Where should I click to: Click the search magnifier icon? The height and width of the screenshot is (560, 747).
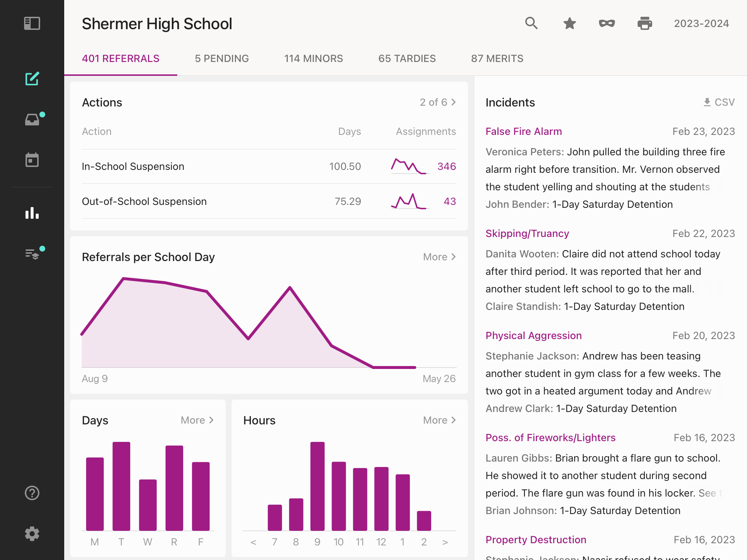pyautogui.click(x=531, y=23)
